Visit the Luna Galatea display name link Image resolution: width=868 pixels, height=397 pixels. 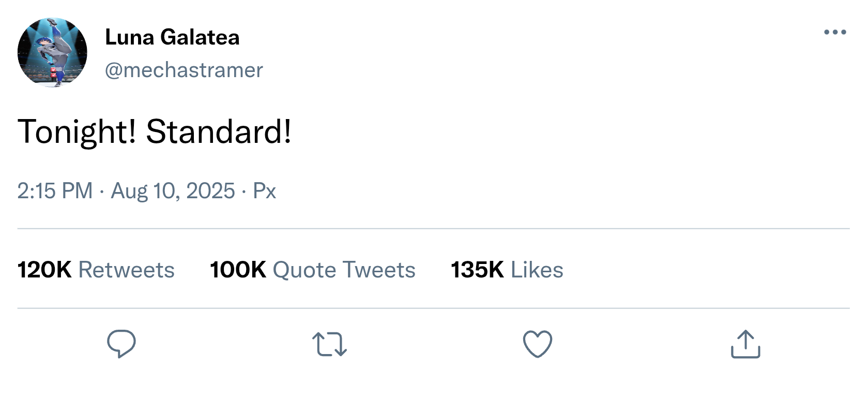(x=172, y=37)
